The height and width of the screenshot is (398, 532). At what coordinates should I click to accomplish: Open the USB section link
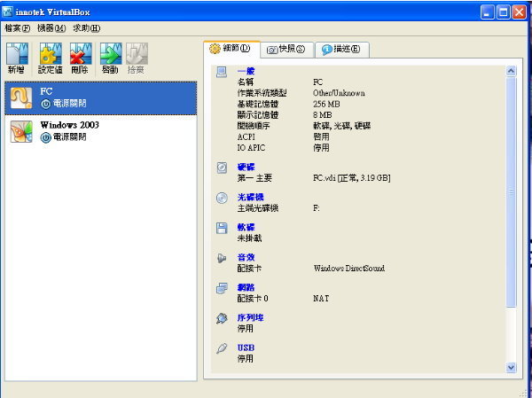pyautogui.click(x=246, y=347)
